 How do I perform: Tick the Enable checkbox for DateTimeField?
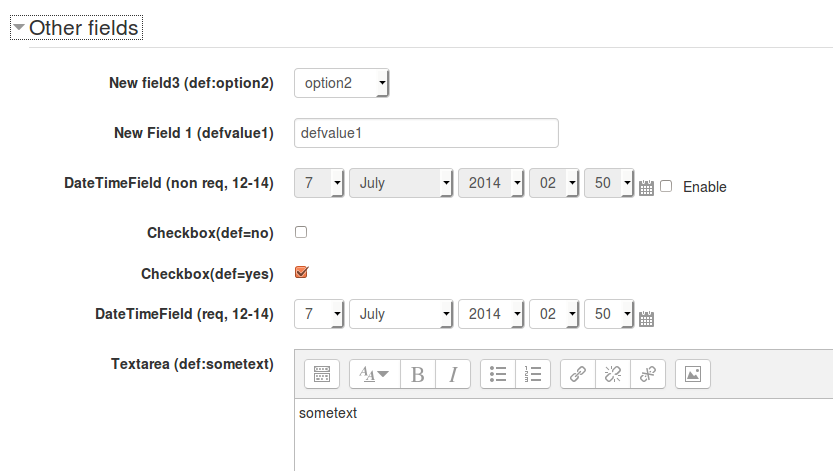(x=666, y=186)
